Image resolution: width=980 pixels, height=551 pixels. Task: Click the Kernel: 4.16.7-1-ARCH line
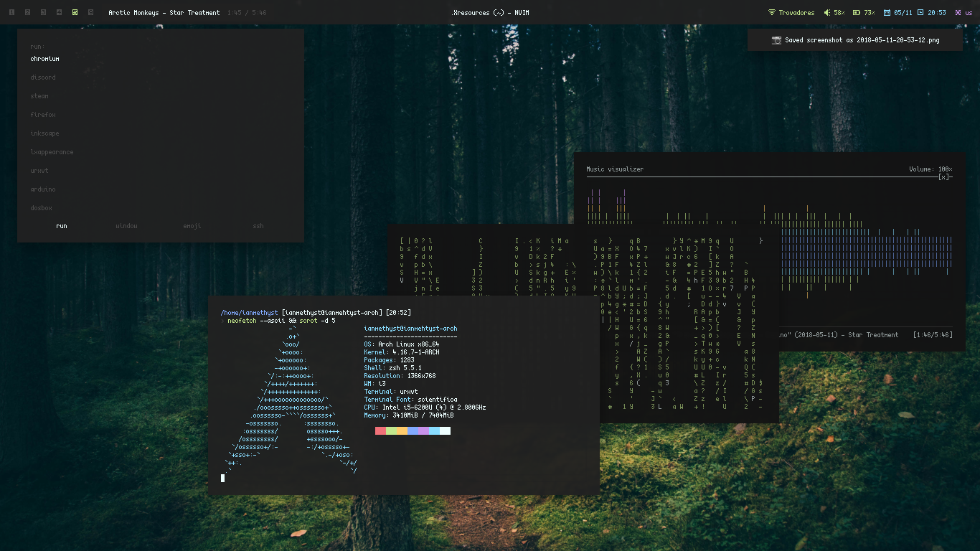click(x=402, y=352)
